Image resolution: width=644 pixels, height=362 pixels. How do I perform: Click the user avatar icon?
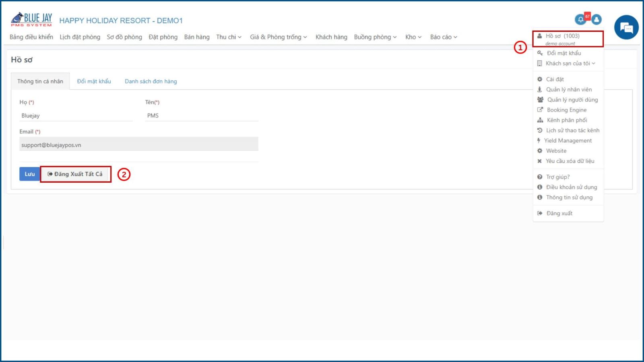[x=597, y=19]
